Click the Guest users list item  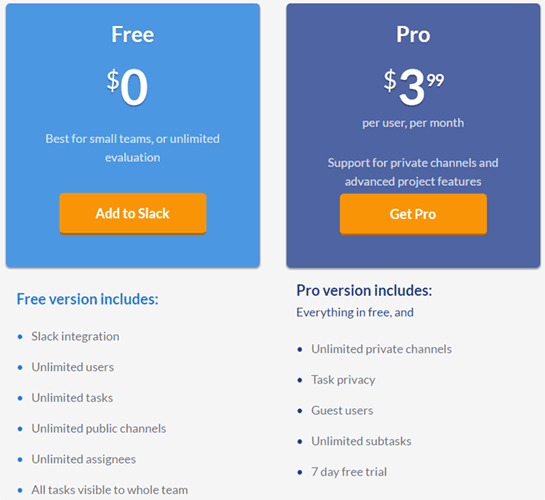tap(342, 410)
